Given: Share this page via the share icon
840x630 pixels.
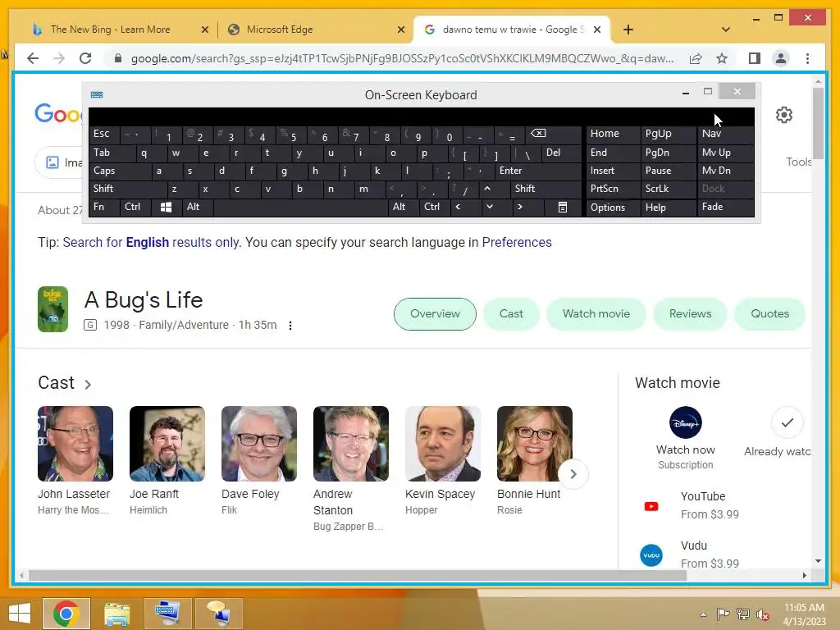Looking at the screenshot, I should pyautogui.click(x=696, y=58).
